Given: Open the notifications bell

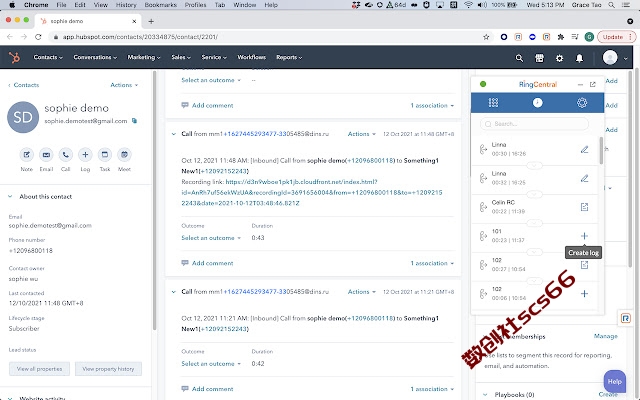Looking at the screenshot, I should coord(579,58).
